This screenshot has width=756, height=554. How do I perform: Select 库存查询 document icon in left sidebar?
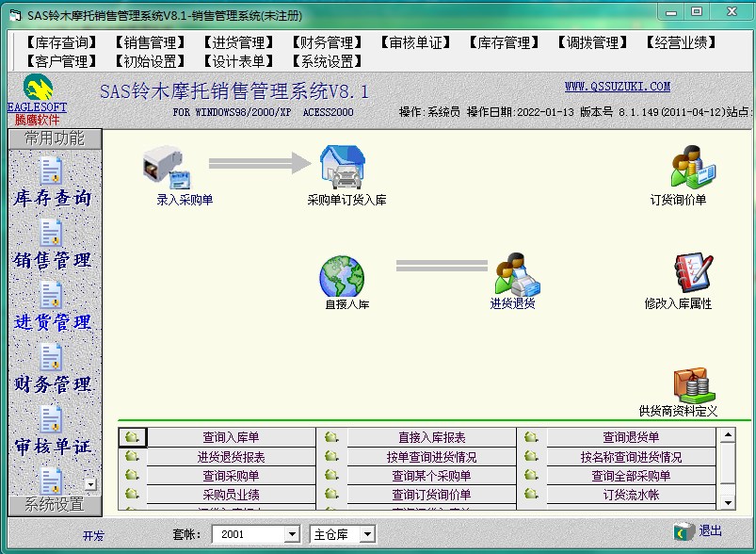(51, 171)
